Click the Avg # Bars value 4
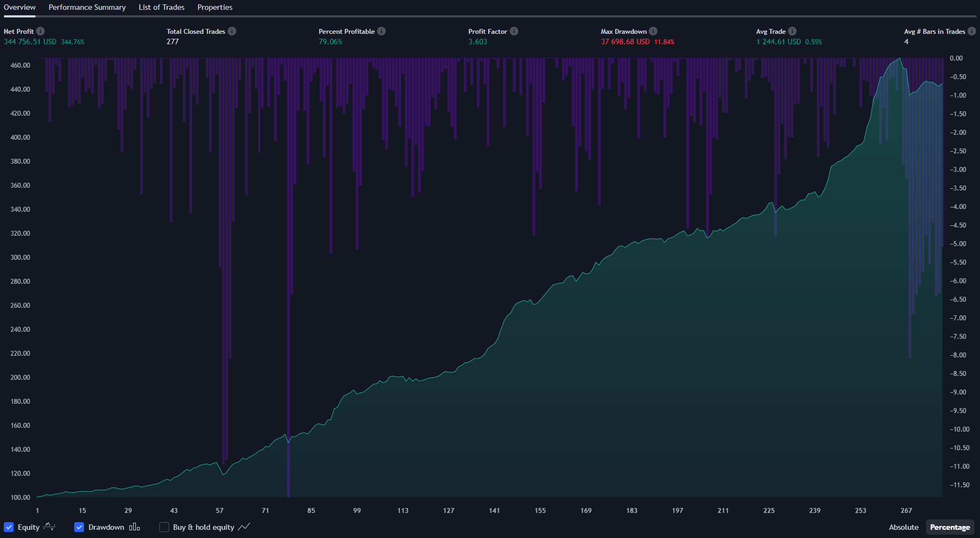This screenshot has width=980, height=538. tap(906, 41)
